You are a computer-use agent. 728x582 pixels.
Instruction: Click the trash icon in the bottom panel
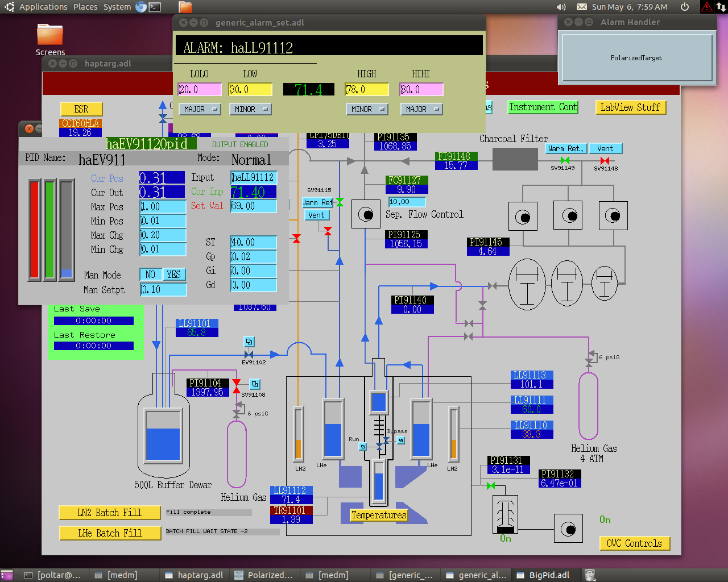(590, 575)
